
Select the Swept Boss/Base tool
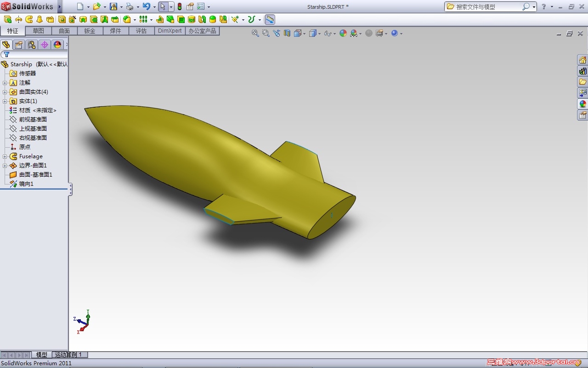29,19
